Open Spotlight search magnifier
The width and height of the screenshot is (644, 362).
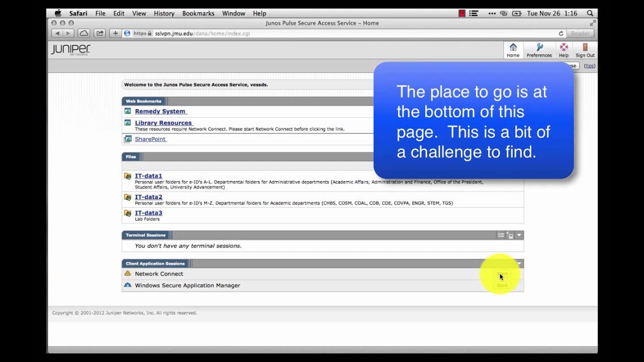590,14
